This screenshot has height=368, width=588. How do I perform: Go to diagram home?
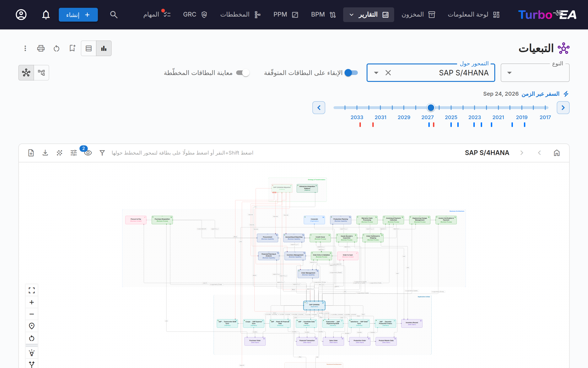[557, 153]
